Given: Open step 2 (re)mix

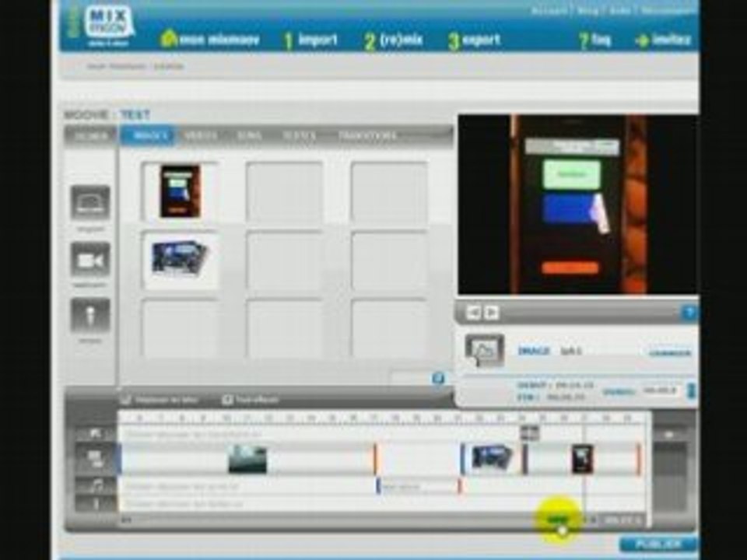Looking at the screenshot, I should point(394,40).
